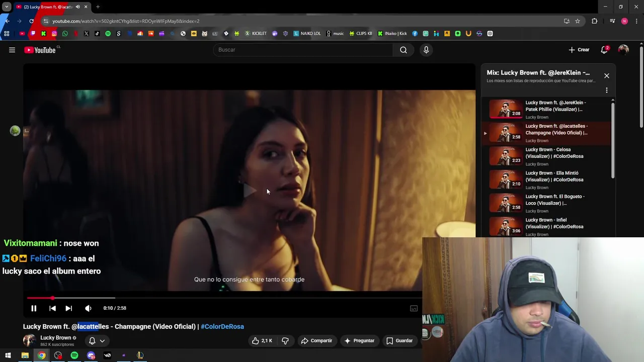Image resolution: width=644 pixels, height=362 pixels.
Task: Play Infiel (Visualizer) from the mix
Action: [x=547, y=227]
